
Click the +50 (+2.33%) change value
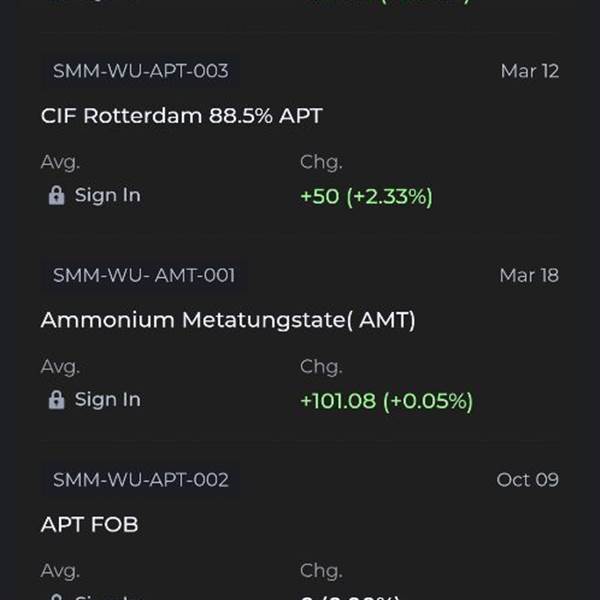[366, 197]
